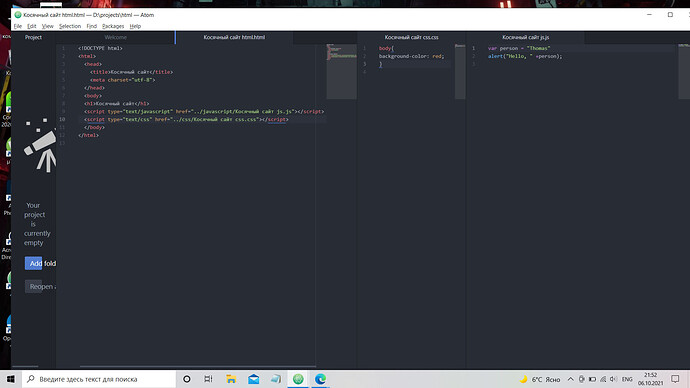The height and width of the screenshot is (388, 690).
Task: Open Microsoft Edge from taskbar
Action: (320, 379)
